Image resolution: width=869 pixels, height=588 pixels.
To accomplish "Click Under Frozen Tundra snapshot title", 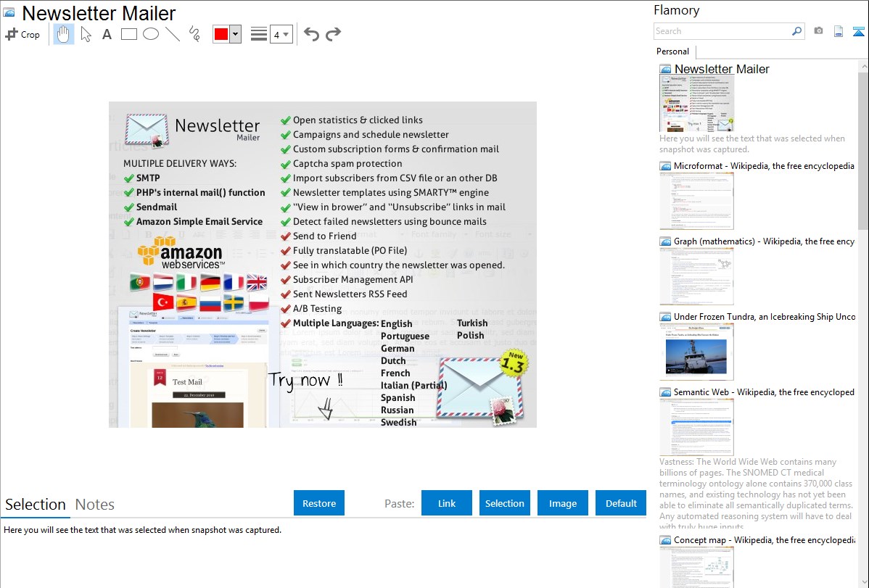I will tap(765, 316).
